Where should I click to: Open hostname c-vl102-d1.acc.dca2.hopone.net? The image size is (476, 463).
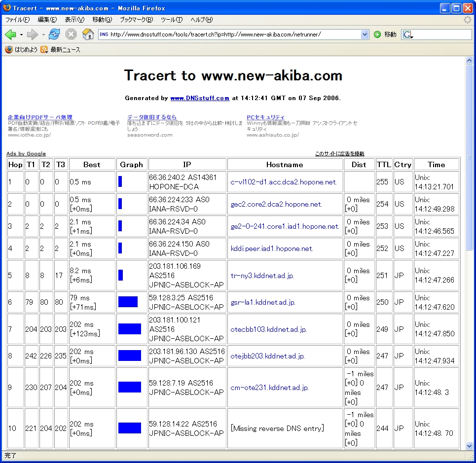click(x=284, y=182)
